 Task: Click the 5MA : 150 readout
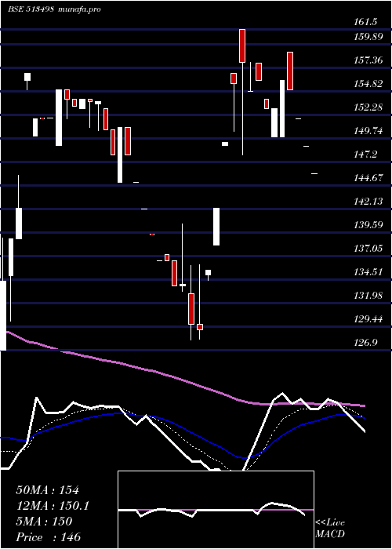click(x=44, y=522)
